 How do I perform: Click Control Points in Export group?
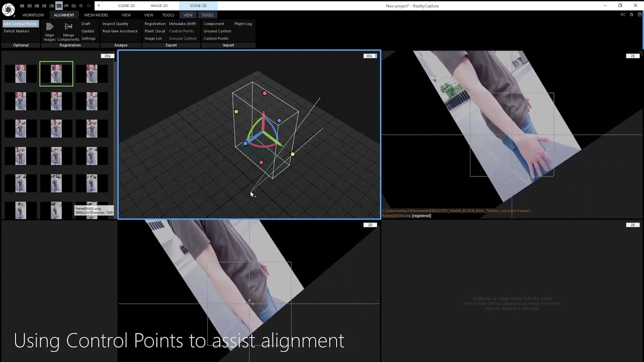click(181, 31)
